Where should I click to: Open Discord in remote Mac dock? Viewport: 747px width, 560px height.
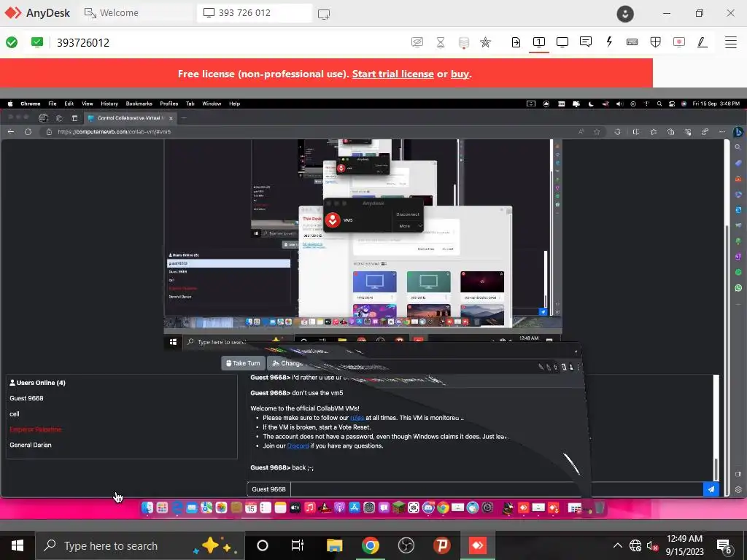click(428, 507)
